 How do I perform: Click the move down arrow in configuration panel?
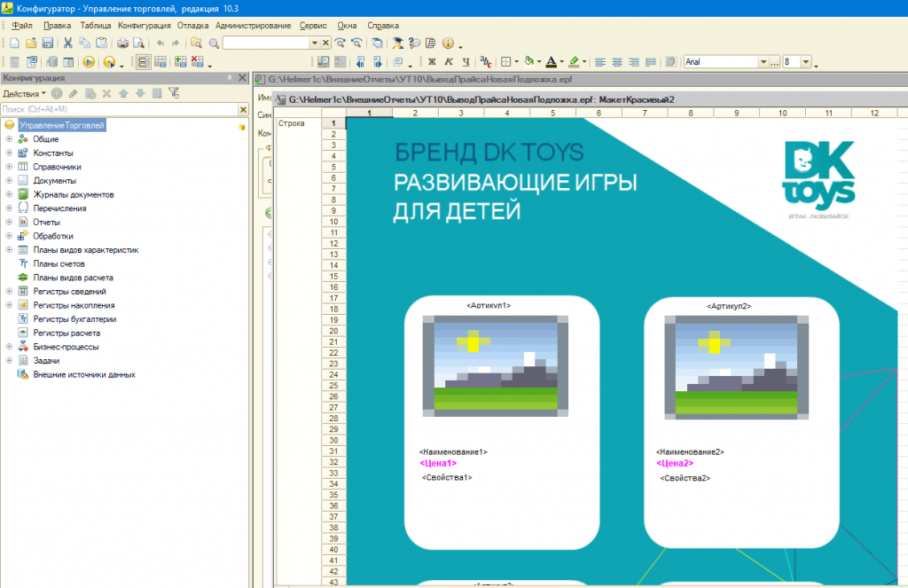click(140, 93)
